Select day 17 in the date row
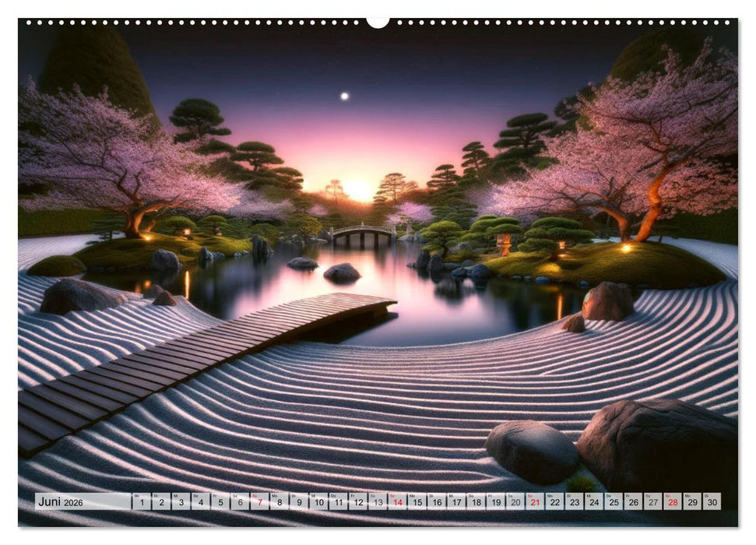 pyautogui.click(x=456, y=502)
